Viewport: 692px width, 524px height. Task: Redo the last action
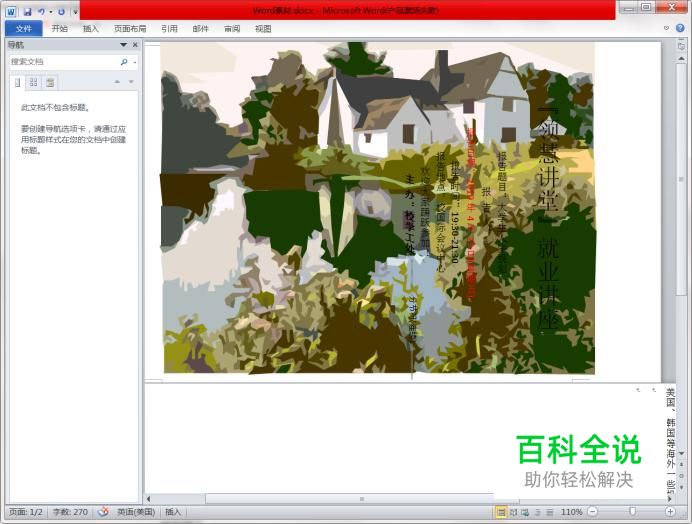(x=61, y=12)
